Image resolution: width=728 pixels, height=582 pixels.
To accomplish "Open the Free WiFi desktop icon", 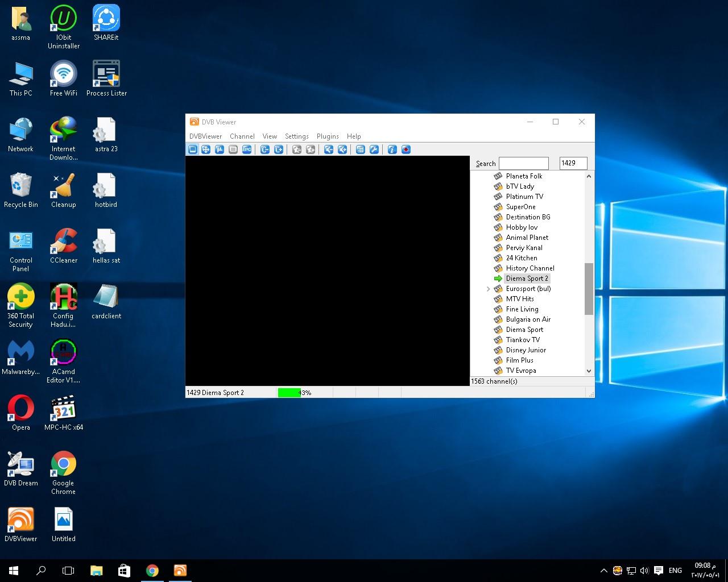I will pos(64,80).
